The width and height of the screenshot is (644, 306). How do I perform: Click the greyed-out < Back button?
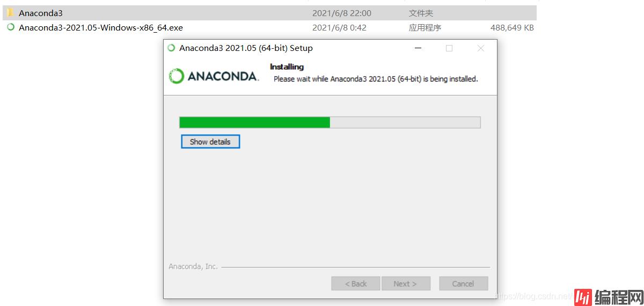point(356,283)
